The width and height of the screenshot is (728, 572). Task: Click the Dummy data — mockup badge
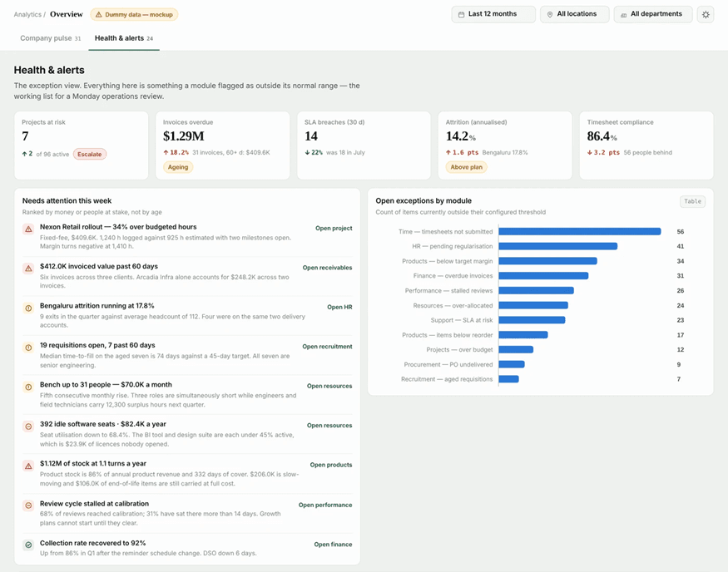(x=134, y=15)
